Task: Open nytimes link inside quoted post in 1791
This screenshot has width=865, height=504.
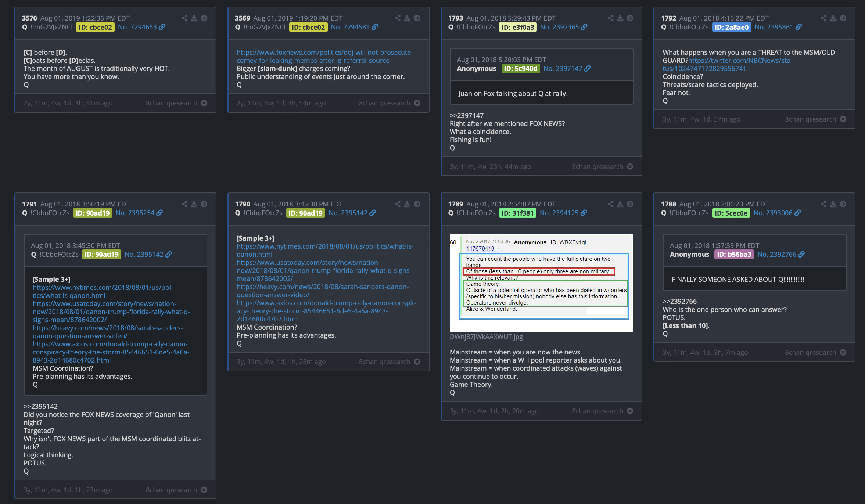Action: 104,292
